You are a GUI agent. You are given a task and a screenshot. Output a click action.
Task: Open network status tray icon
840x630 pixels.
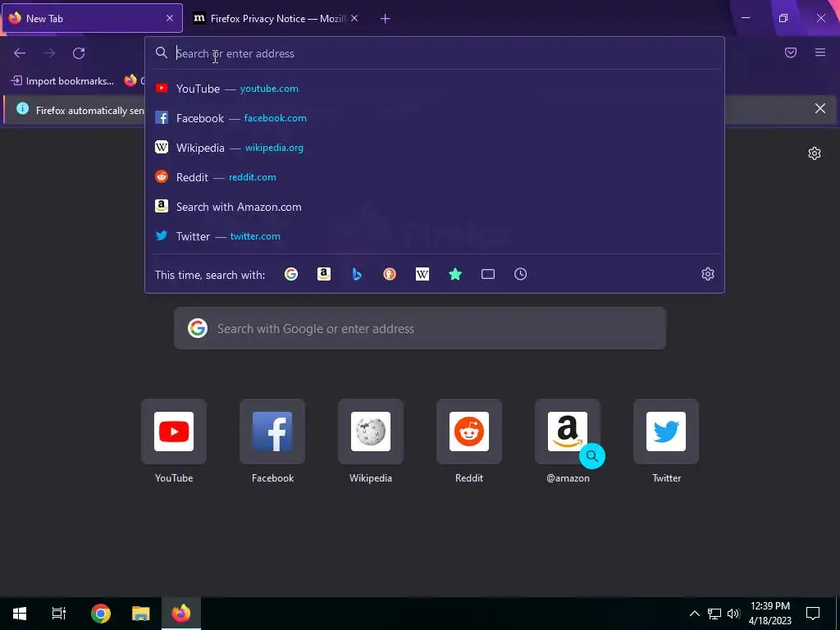pyautogui.click(x=714, y=614)
